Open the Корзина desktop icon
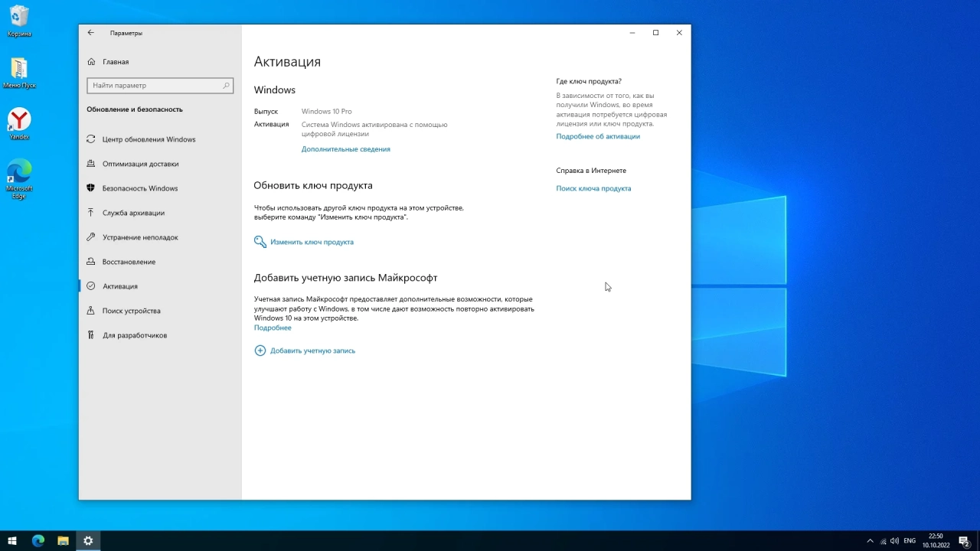The width and height of the screenshot is (980, 551). 19,21
